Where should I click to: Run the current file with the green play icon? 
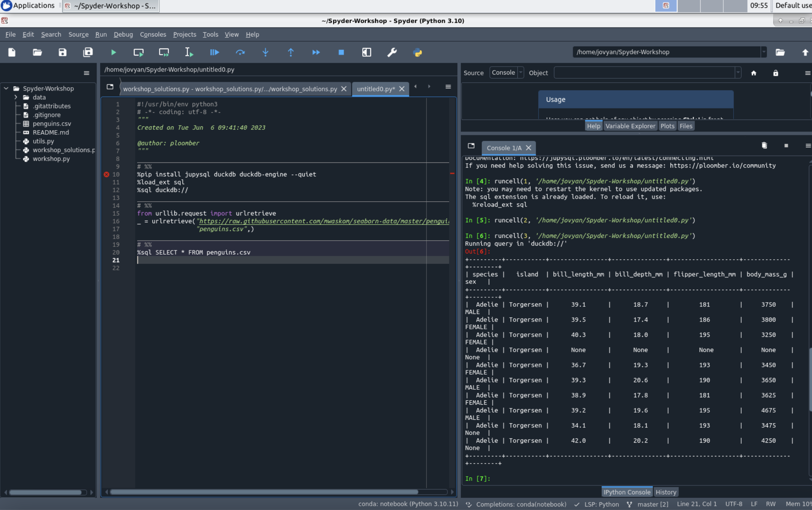[113, 52]
